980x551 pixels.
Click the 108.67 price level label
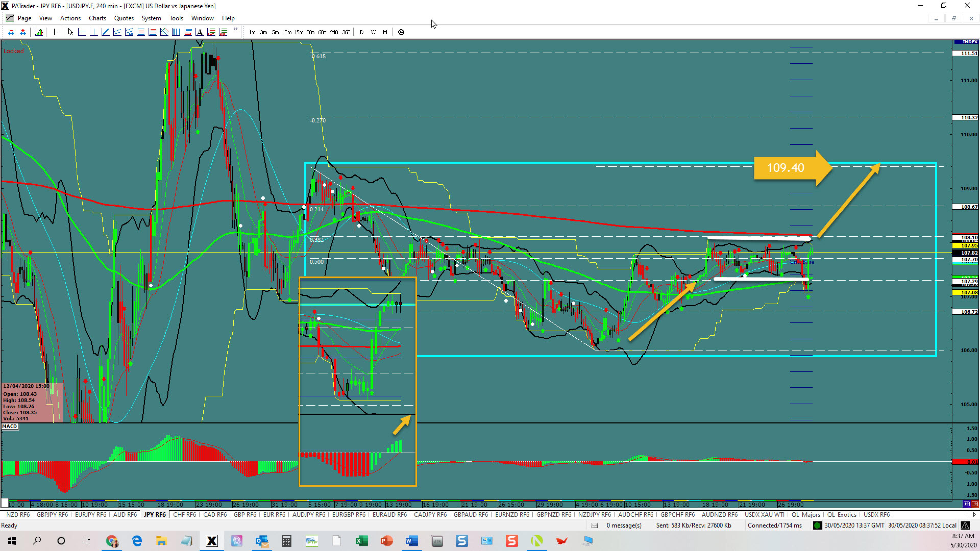[965, 207]
